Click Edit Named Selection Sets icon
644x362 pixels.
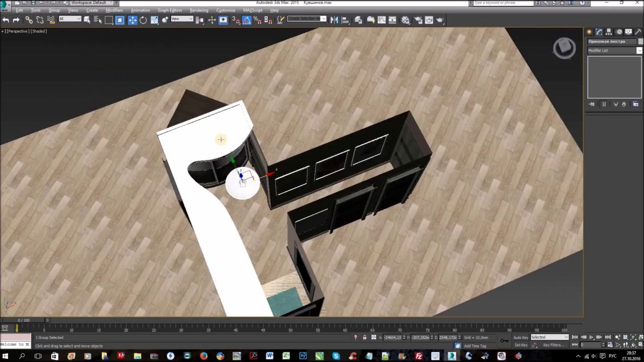280,20
